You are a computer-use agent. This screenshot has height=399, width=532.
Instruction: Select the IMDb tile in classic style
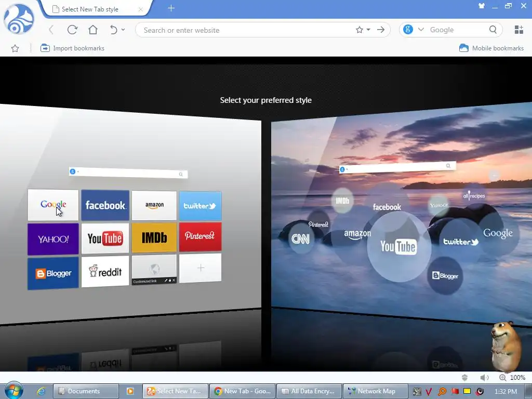pos(154,237)
